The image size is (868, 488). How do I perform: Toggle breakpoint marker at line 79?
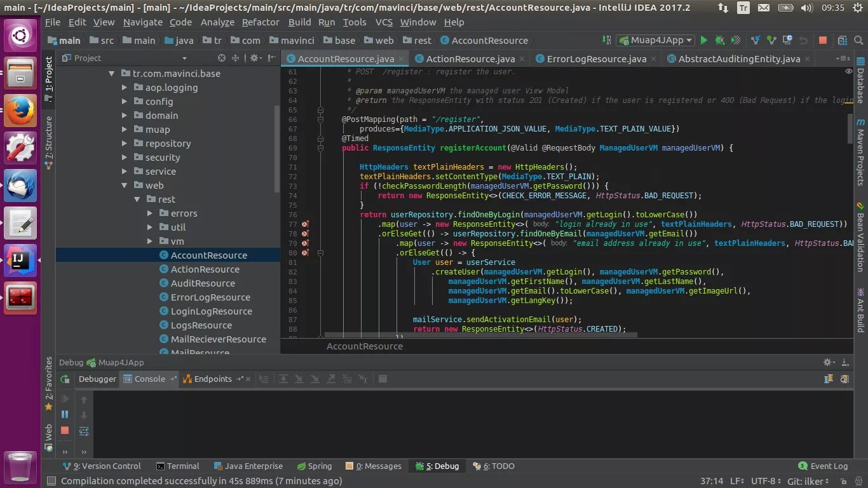[306, 243]
